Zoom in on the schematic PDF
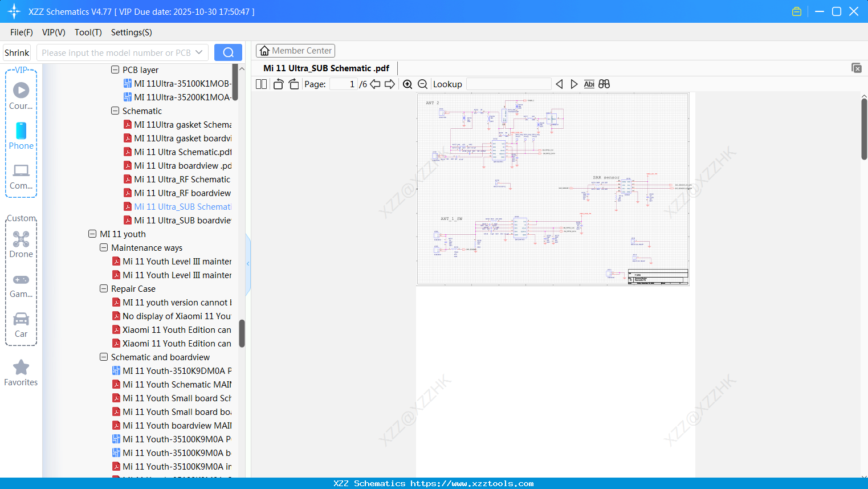The width and height of the screenshot is (868, 489). click(407, 84)
